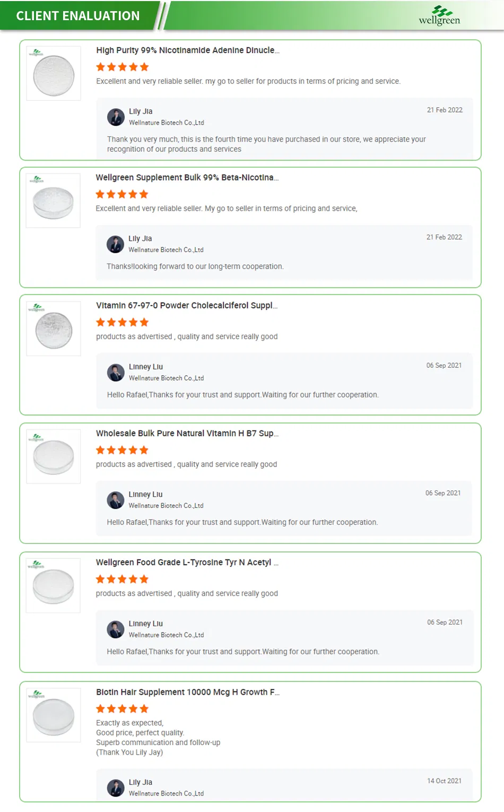Click five-star rating under High Purity 99% product

123,67
